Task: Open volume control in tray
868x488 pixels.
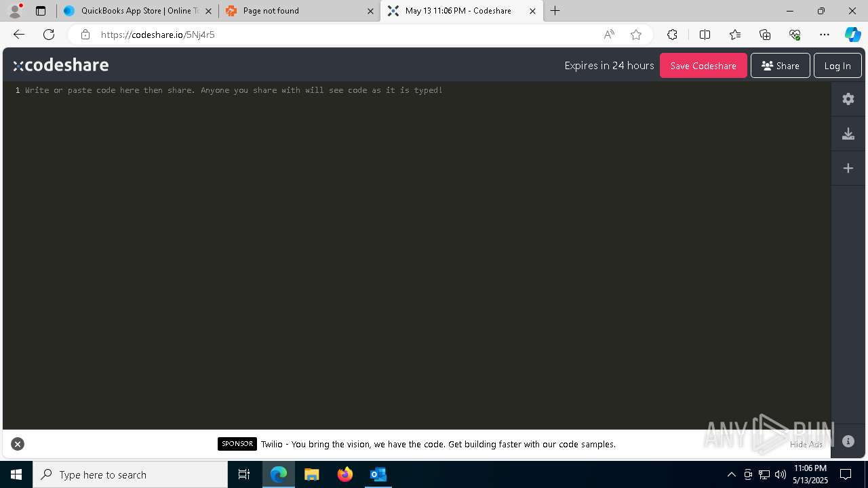Action: (x=781, y=474)
